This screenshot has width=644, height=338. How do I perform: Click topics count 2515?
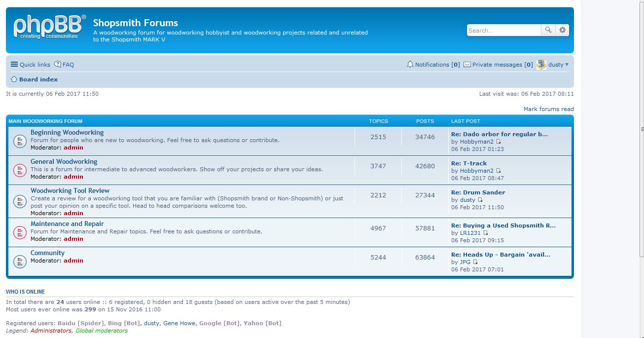[x=378, y=137]
